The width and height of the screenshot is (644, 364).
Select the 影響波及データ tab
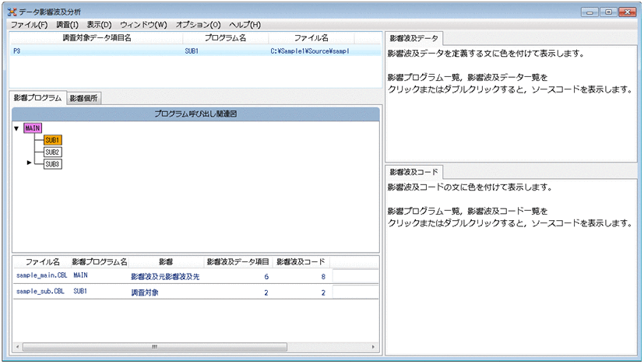414,39
